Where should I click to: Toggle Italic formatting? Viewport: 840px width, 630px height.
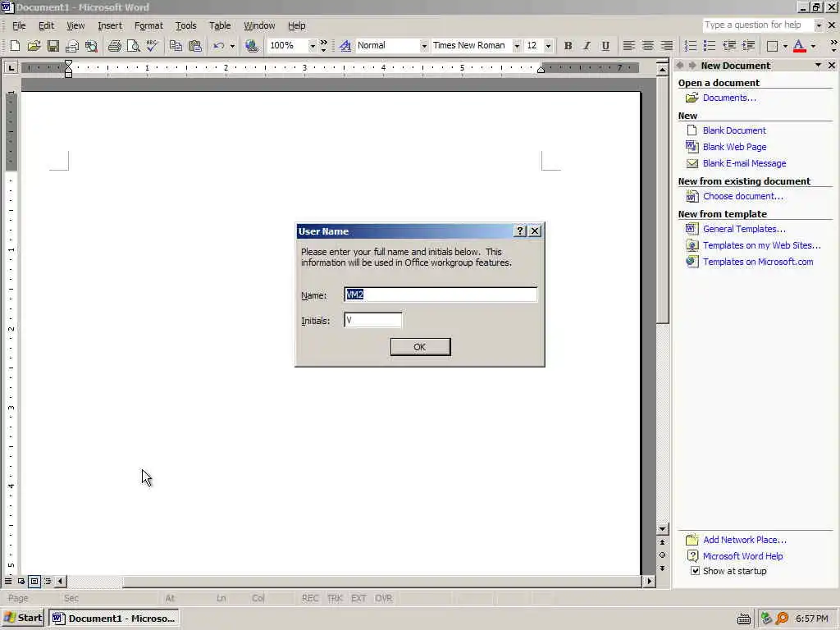(x=587, y=46)
